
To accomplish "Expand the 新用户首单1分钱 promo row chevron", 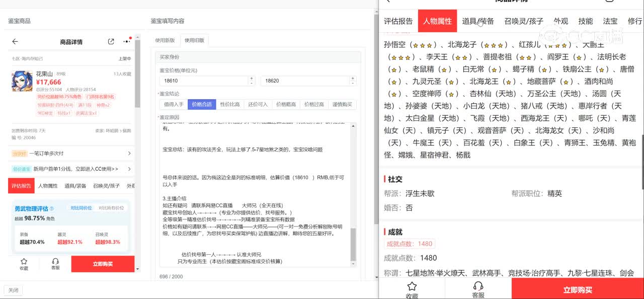I will point(129,169).
